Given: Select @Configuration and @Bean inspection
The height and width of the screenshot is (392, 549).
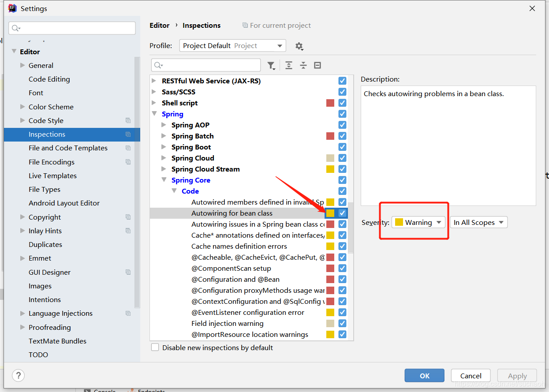Looking at the screenshot, I should [235, 279].
